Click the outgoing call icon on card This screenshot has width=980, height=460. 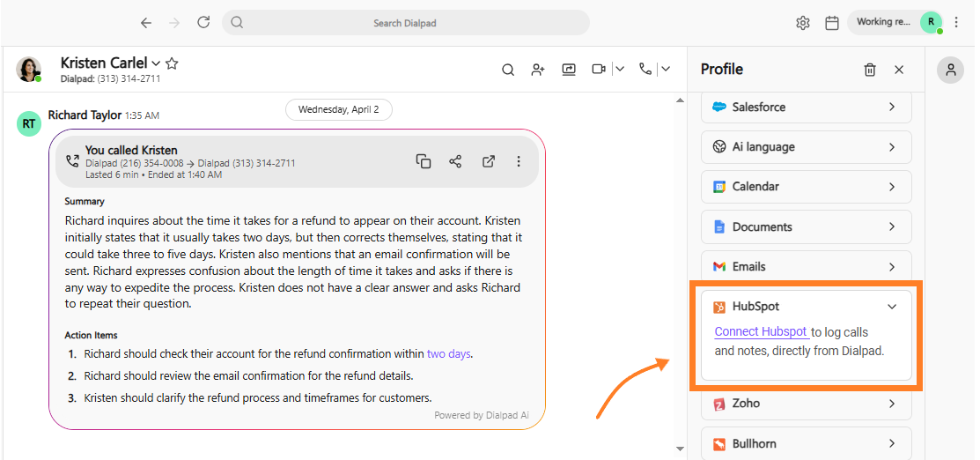click(x=72, y=161)
